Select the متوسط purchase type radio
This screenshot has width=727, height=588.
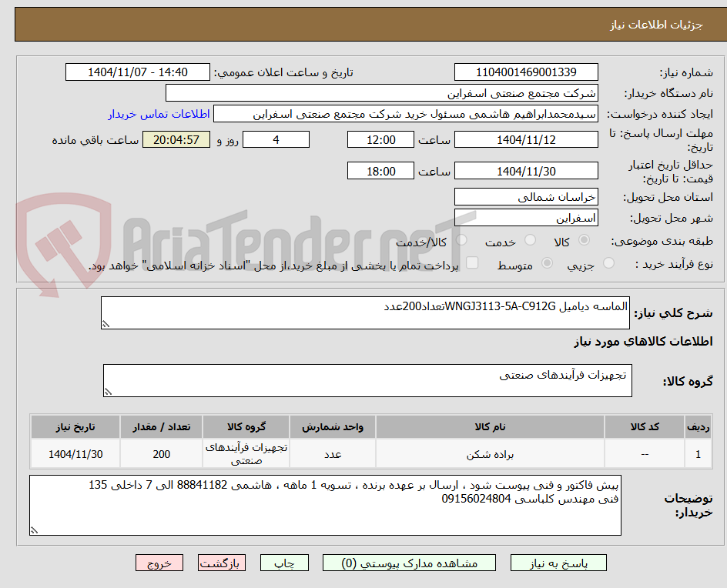(x=547, y=263)
